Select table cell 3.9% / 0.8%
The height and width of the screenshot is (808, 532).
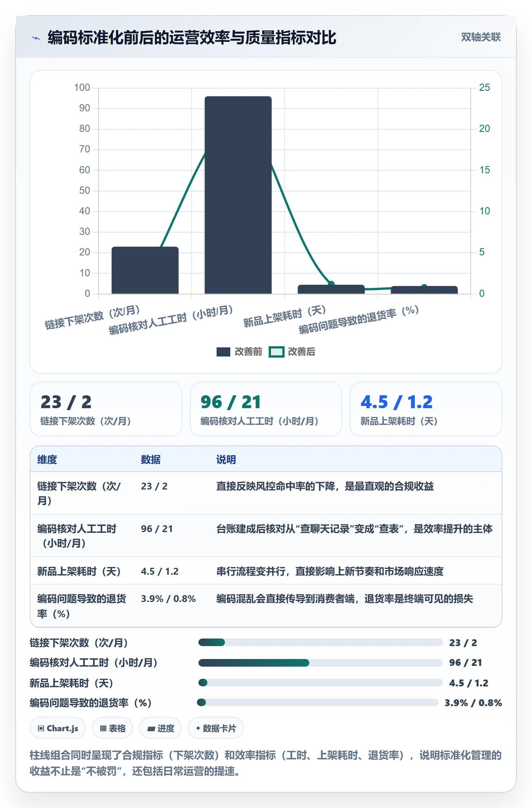tap(168, 599)
